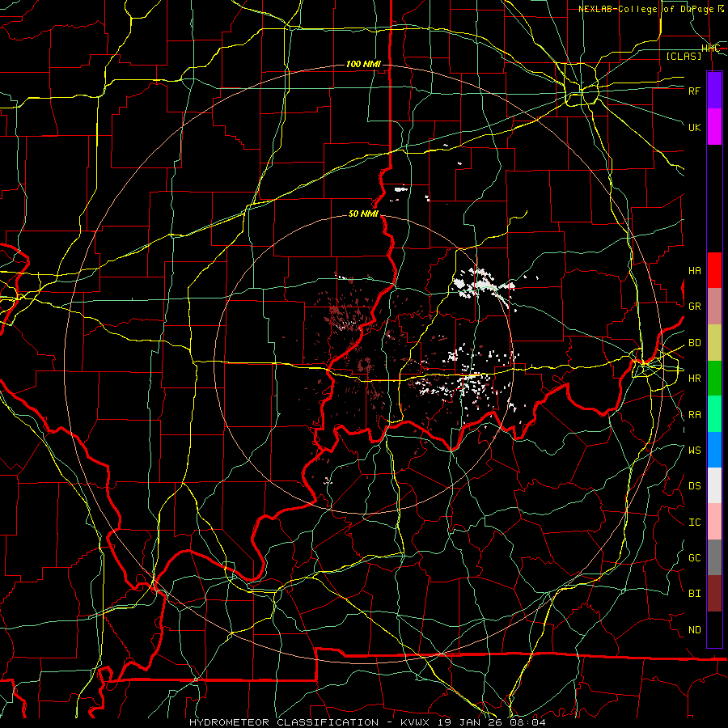
Task: Select the GR legend label
Action: [x=695, y=307]
